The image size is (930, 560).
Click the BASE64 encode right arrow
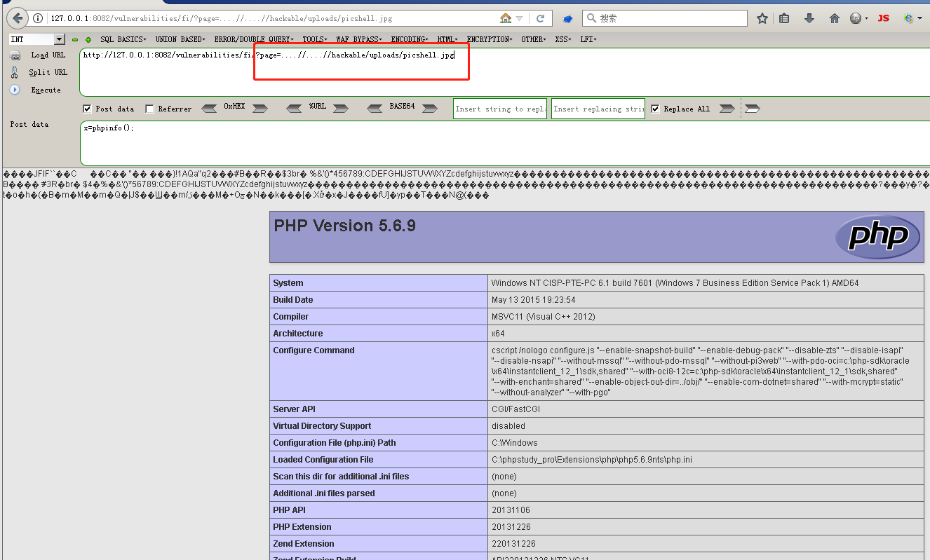(x=429, y=109)
